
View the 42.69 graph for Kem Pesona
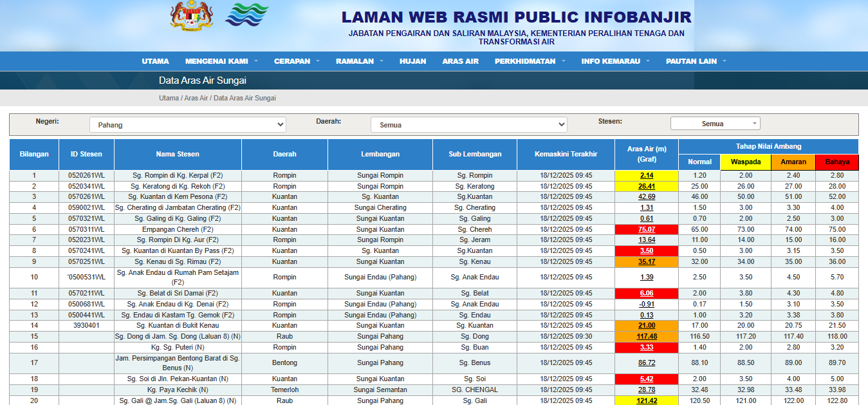(x=647, y=197)
